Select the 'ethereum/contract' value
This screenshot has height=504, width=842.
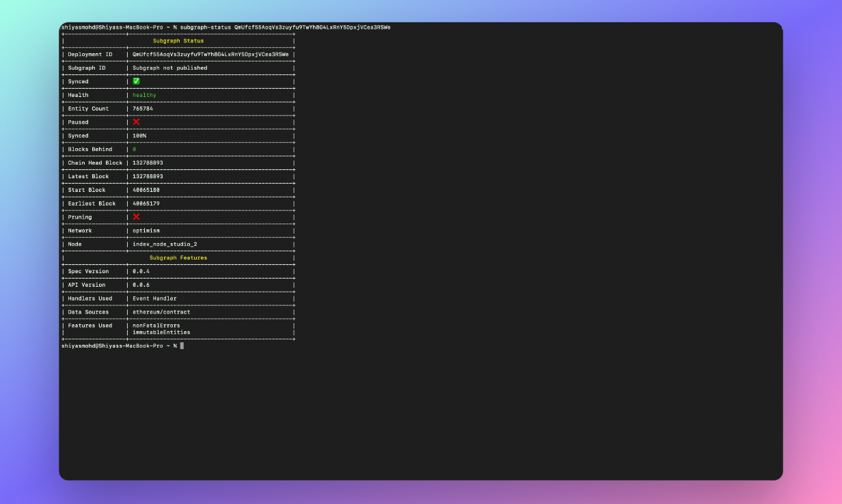(x=161, y=312)
